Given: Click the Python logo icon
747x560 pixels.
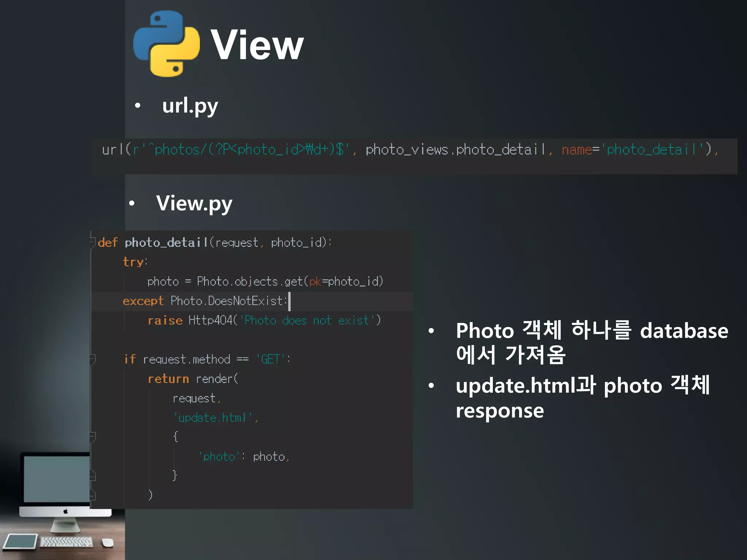Looking at the screenshot, I should tap(166, 44).
